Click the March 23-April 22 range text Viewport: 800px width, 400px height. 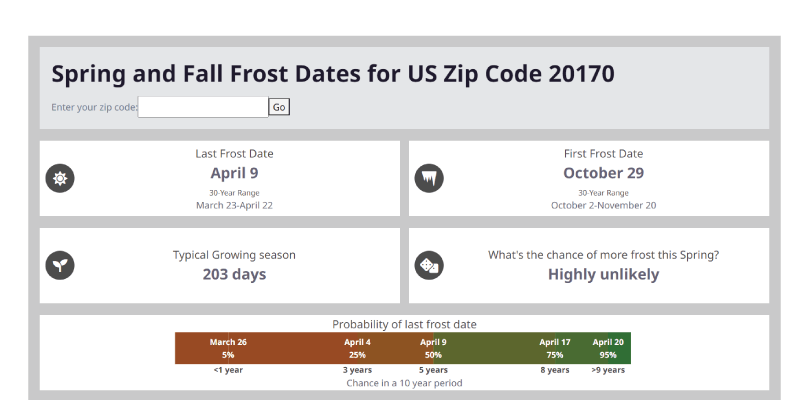pyautogui.click(x=234, y=205)
